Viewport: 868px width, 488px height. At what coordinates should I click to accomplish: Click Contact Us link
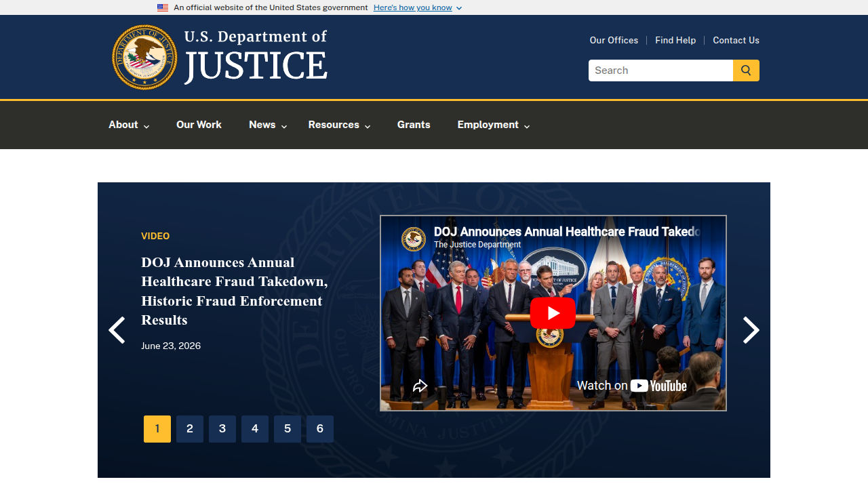(x=736, y=40)
